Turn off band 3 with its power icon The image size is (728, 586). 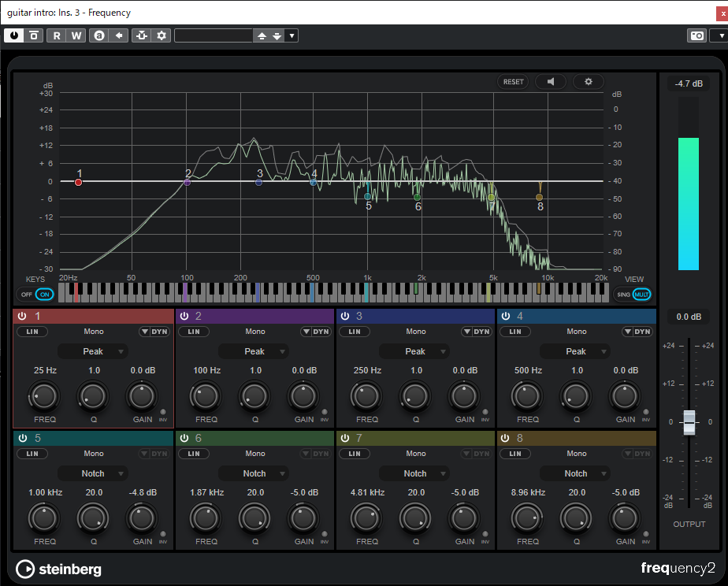(x=345, y=316)
